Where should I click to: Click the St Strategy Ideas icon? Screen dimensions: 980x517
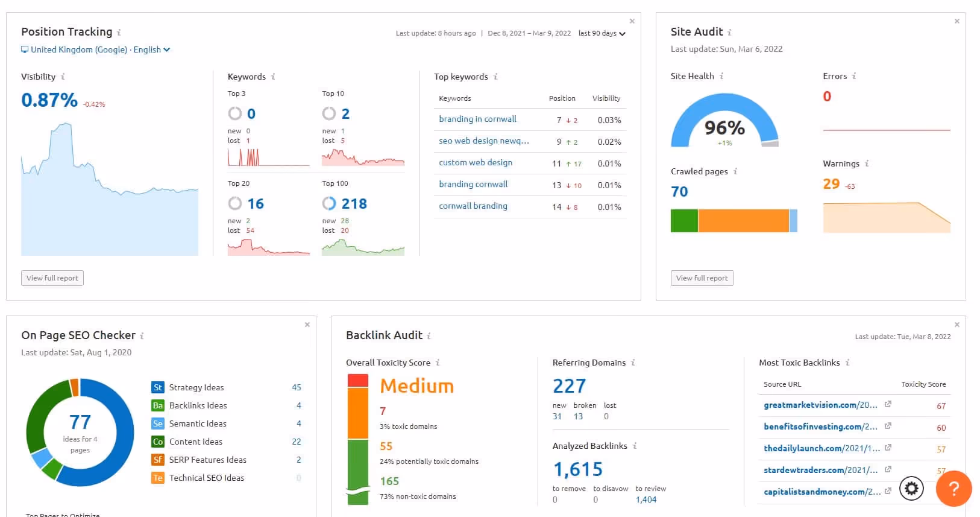pos(158,387)
